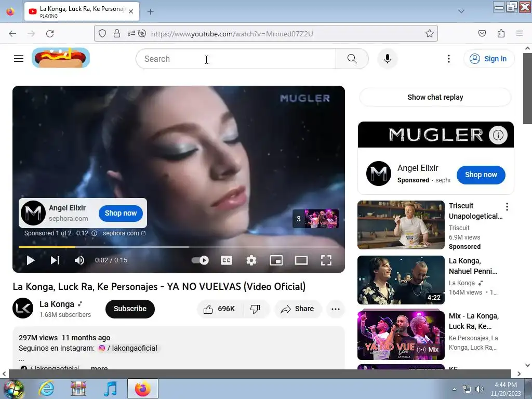
Task: Open a new tab with plus
Action: click(x=150, y=11)
